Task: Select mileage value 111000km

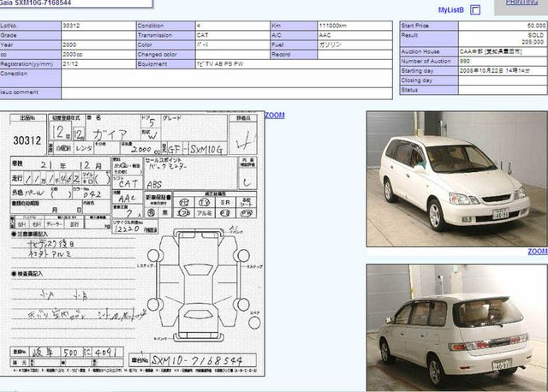Action: 333,26
